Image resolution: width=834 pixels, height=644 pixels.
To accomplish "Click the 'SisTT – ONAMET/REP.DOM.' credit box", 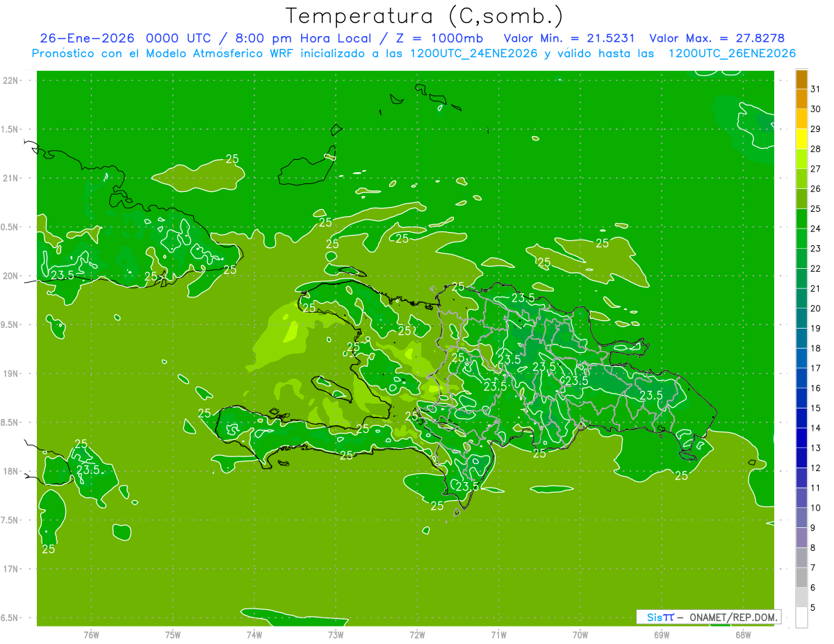I will (708, 617).
